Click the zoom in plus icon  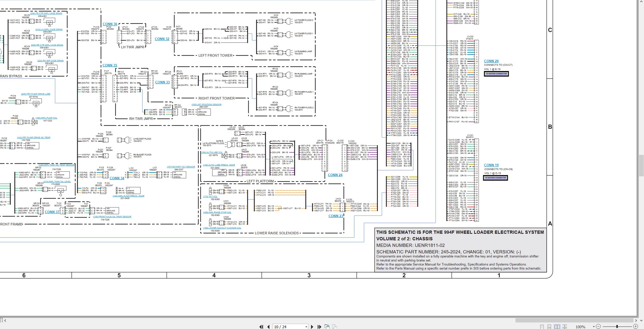pyautogui.click(x=635, y=326)
